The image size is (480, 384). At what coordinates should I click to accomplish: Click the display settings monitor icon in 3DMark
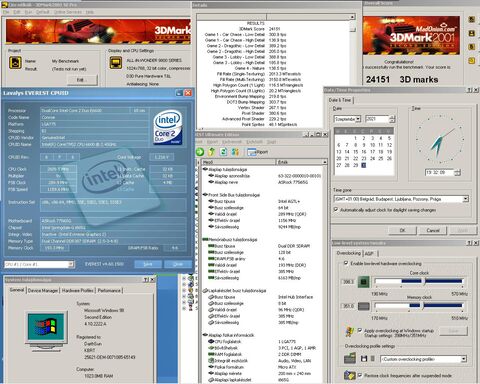[x=116, y=62]
